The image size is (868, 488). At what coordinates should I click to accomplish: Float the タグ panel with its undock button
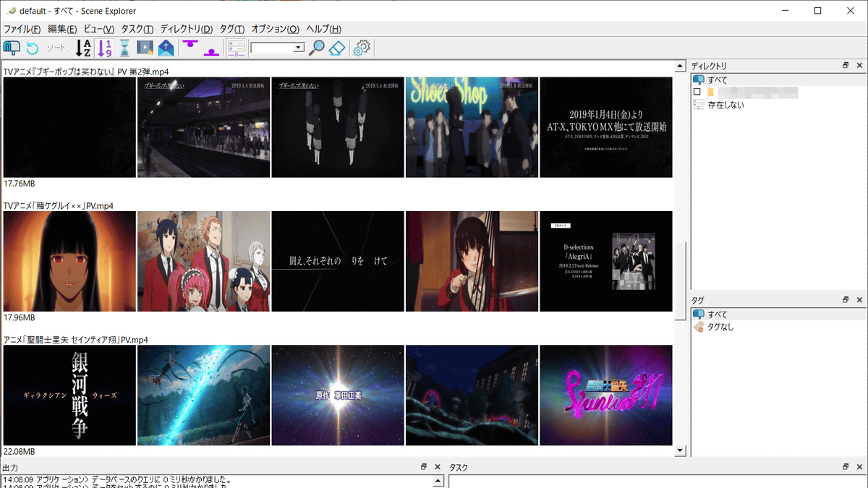[846, 299]
